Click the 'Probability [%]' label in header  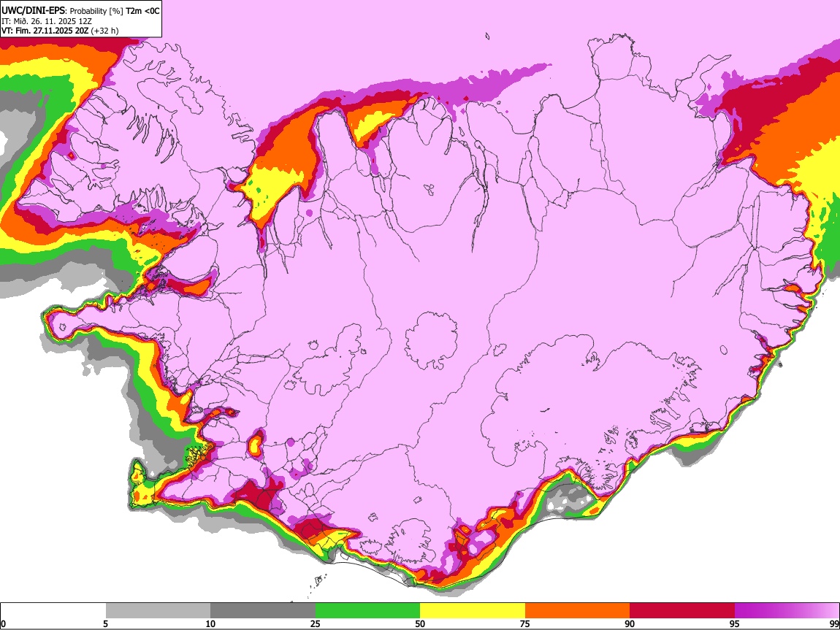click(x=96, y=11)
